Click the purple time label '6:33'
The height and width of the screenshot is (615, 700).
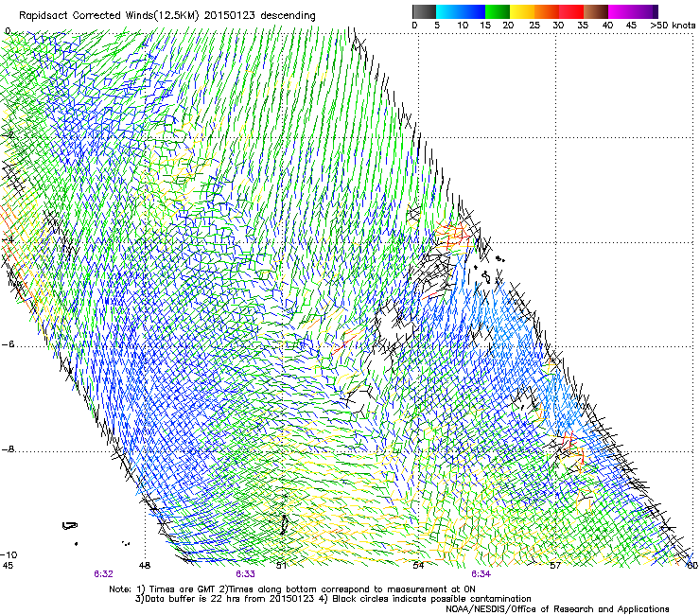click(x=245, y=574)
